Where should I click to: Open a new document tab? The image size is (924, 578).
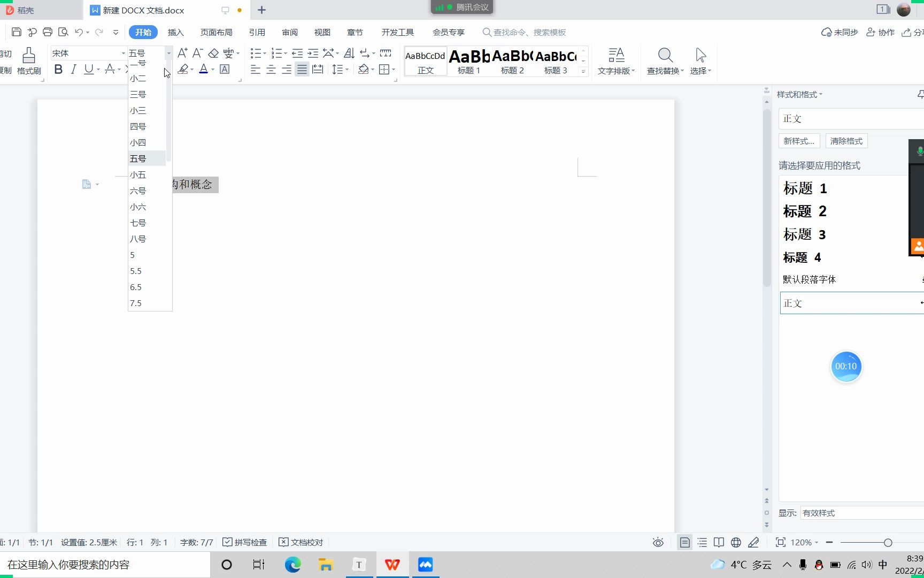(261, 10)
